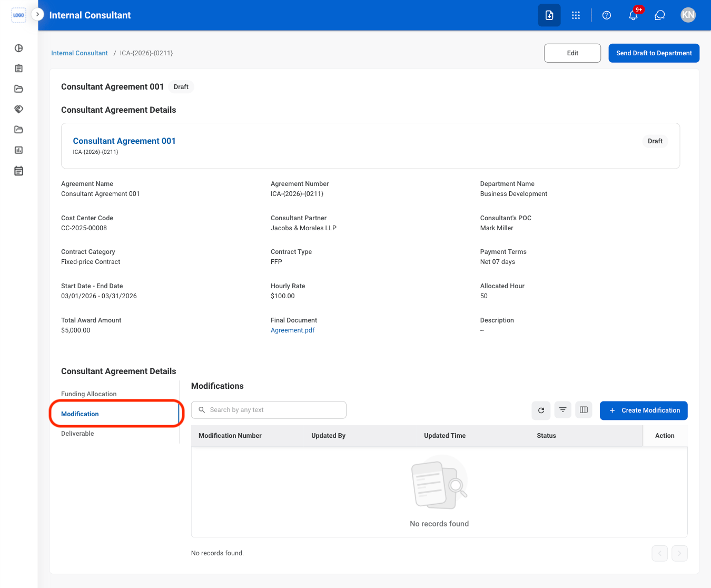Click the Search by any text field
Image resolution: width=711 pixels, height=588 pixels.
pyautogui.click(x=269, y=410)
